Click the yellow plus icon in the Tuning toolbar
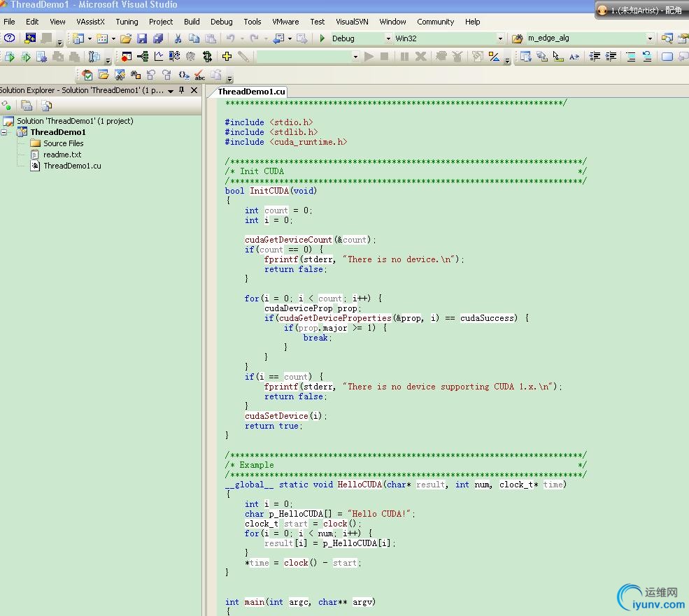Image resolution: width=689 pixels, height=616 pixels. [x=227, y=56]
